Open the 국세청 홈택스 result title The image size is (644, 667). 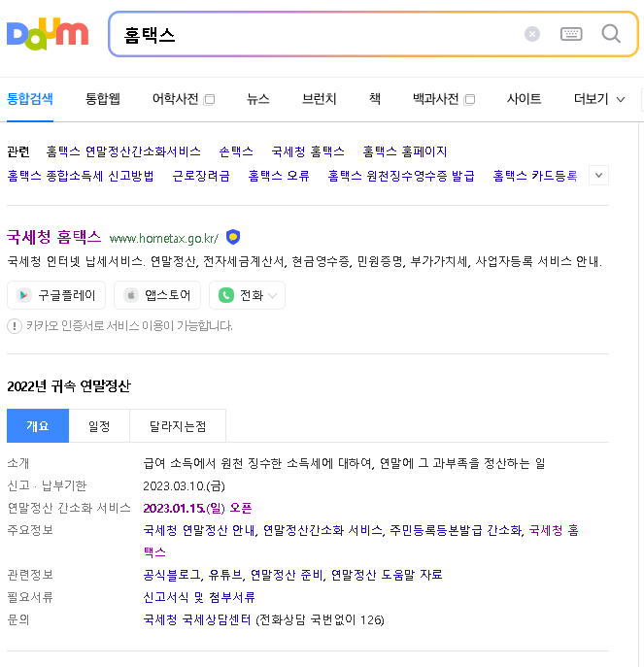(x=54, y=237)
